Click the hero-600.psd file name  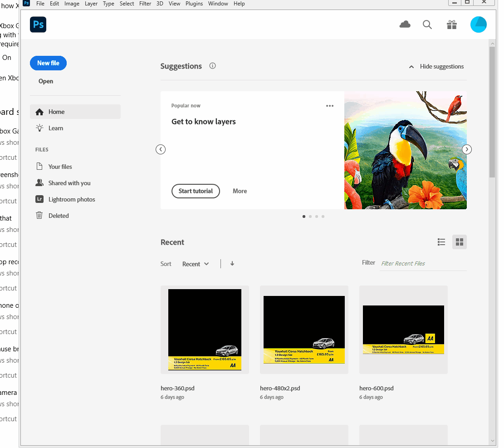coord(377,388)
